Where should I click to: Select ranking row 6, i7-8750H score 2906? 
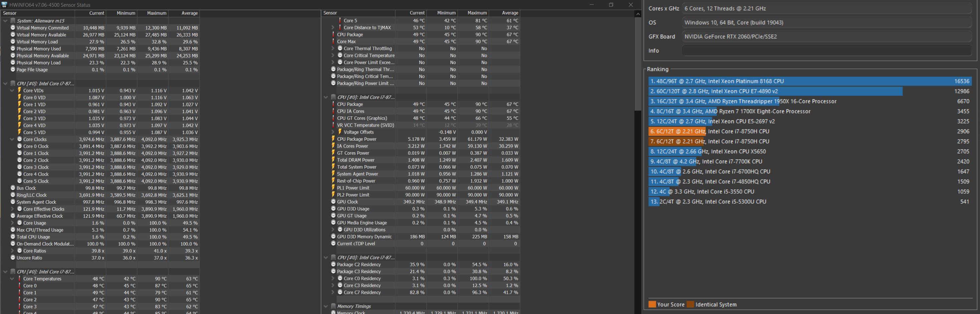click(x=810, y=131)
